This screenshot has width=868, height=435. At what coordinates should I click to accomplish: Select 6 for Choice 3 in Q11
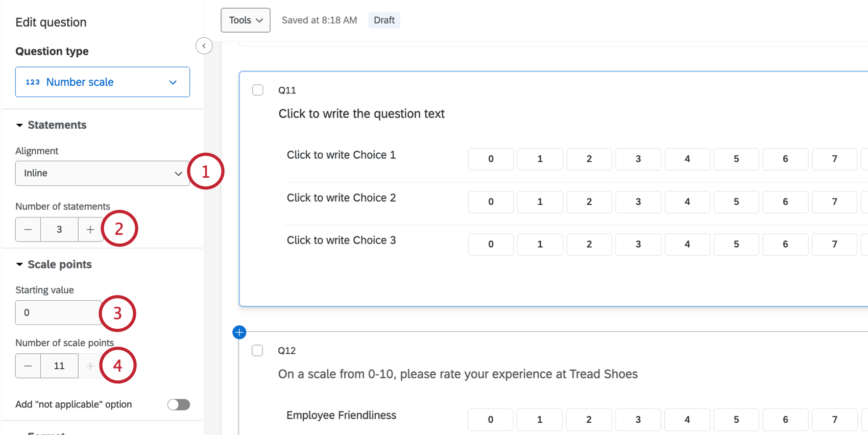[785, 244]
